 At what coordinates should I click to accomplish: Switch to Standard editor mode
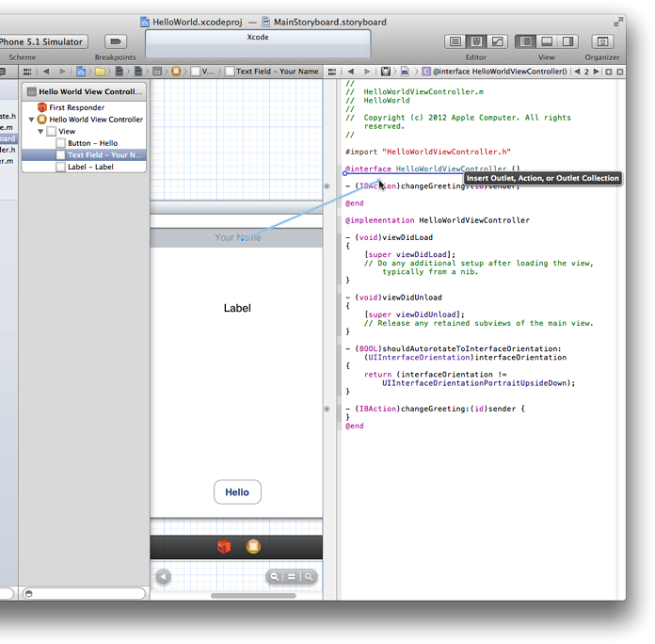tap(455, 41)
